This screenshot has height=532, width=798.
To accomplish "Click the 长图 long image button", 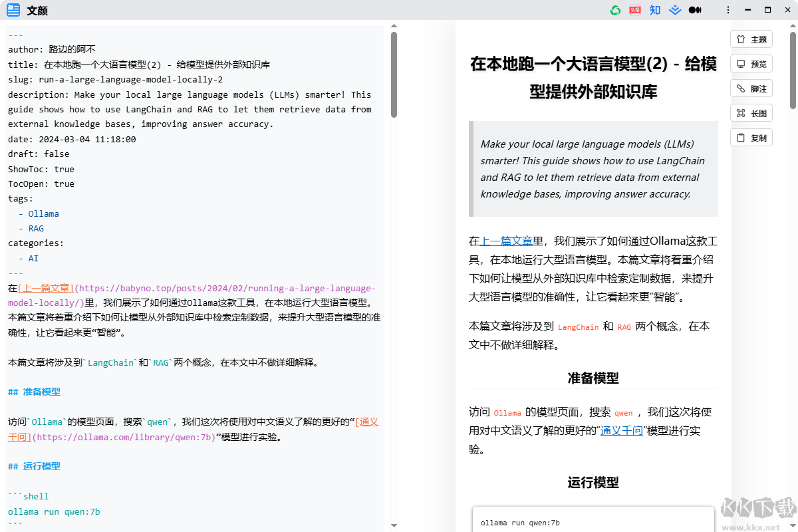I will tap(751, 113).
